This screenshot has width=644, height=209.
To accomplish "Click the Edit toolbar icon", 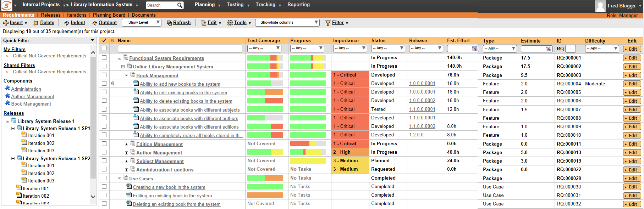I will pos(203,23).
